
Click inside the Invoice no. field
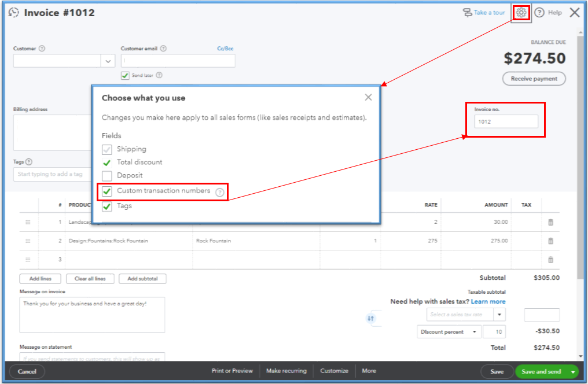coord(506,121)
